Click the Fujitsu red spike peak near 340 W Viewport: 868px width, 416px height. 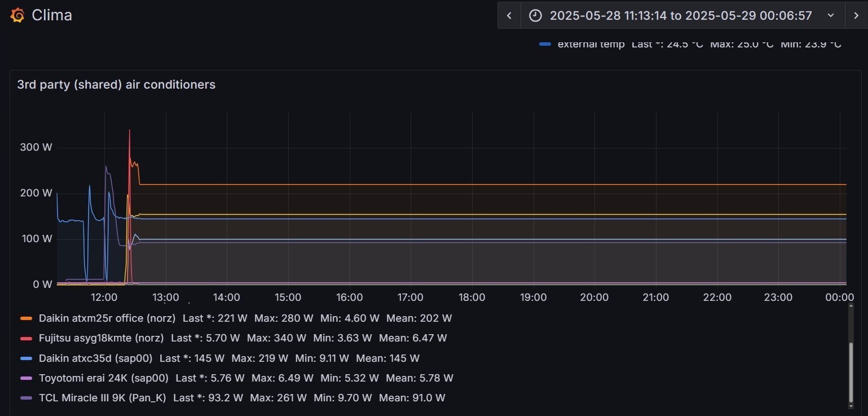click(130, 131)
